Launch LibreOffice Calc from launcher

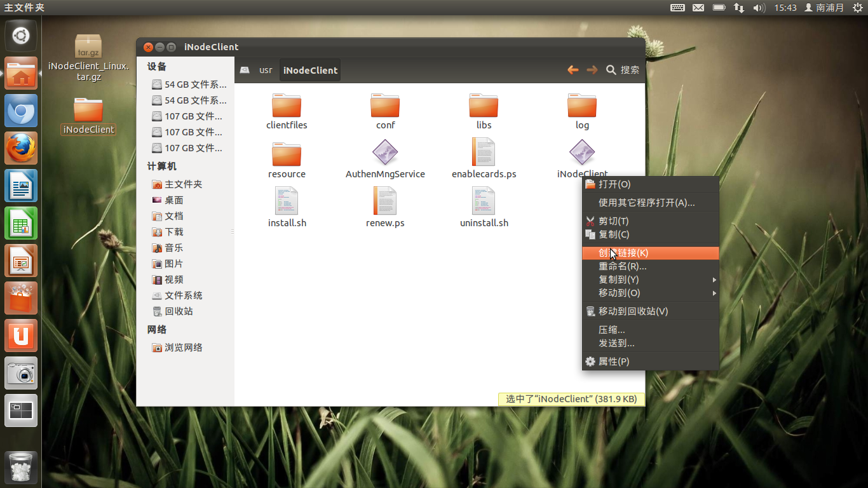(x=21, y=223)
